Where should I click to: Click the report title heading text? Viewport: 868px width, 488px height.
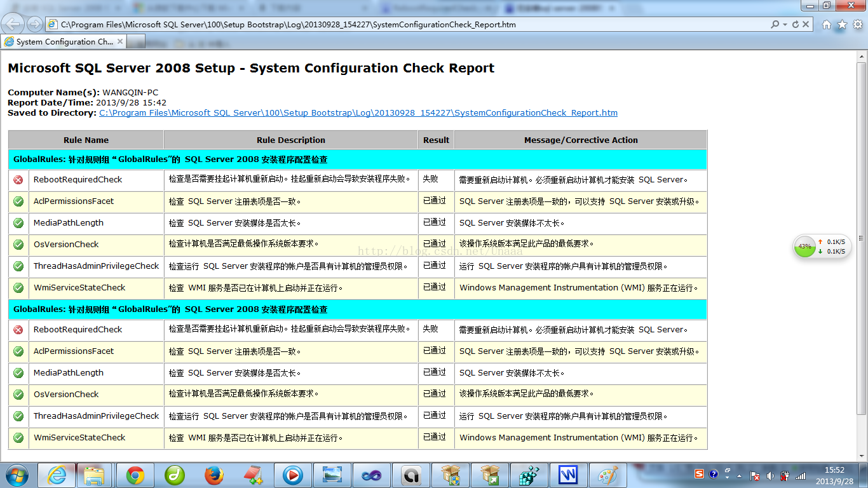pyautogui.click(x=251, y=68)
